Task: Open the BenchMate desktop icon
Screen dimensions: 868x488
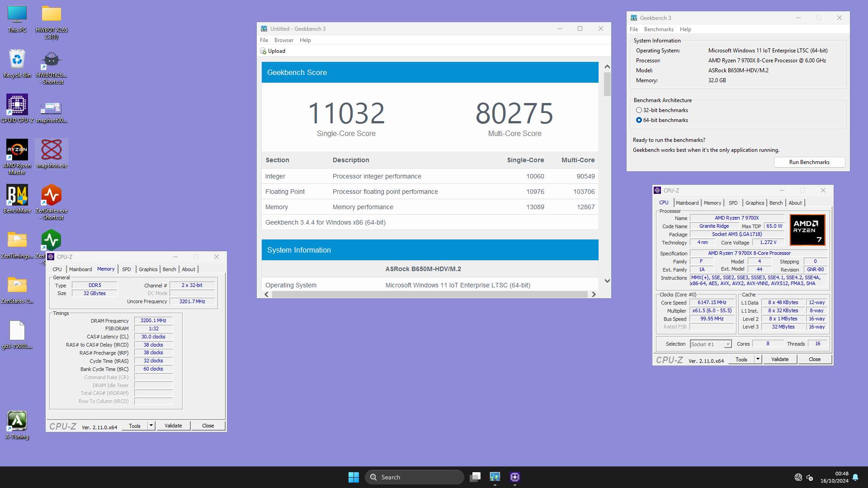Action: pos(17,195)
